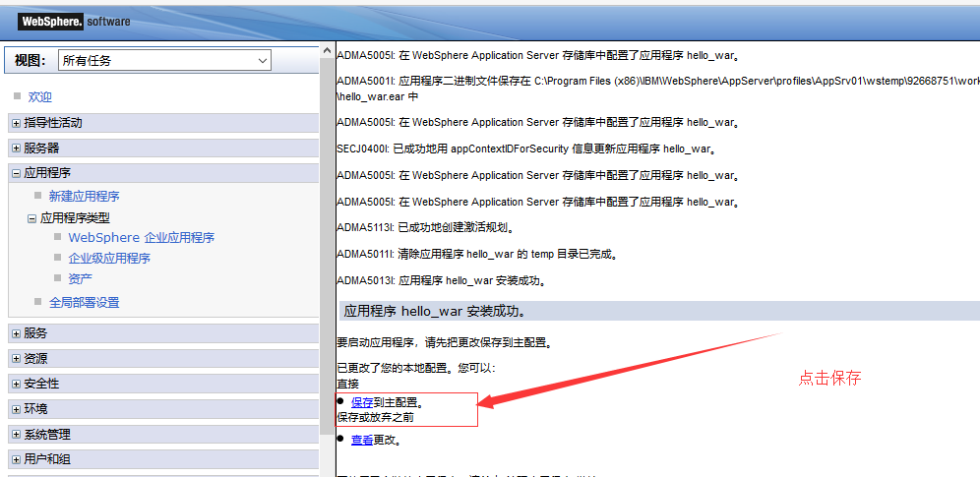Click the 应用程序类型 tree label

[75, 218]
